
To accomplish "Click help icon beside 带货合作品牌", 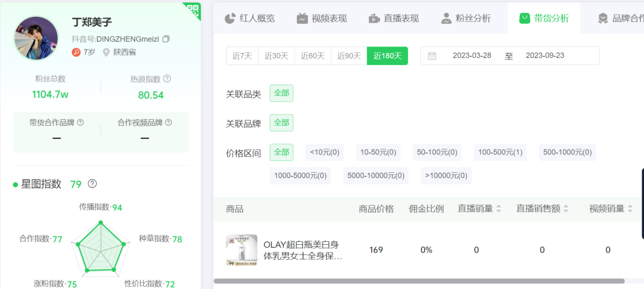I will click(80, 122).
